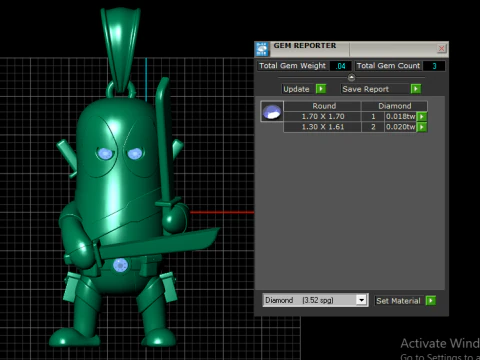Click the Set Material button
The width and height of the screenshot is (480, 360).
(x=398, y=301)
